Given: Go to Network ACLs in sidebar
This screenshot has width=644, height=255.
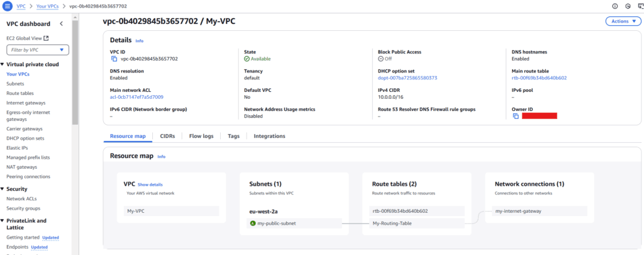Looking at the screenshot, I should click(21, 199).
